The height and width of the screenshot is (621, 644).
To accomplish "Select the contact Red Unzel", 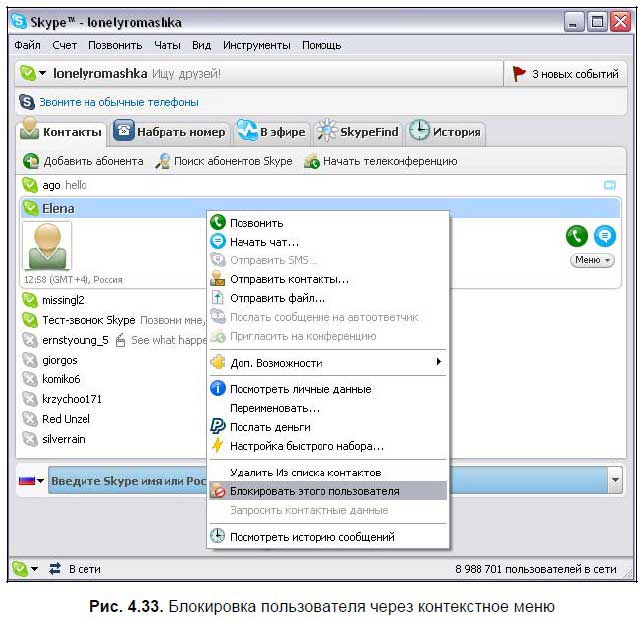I will (65, 419).
